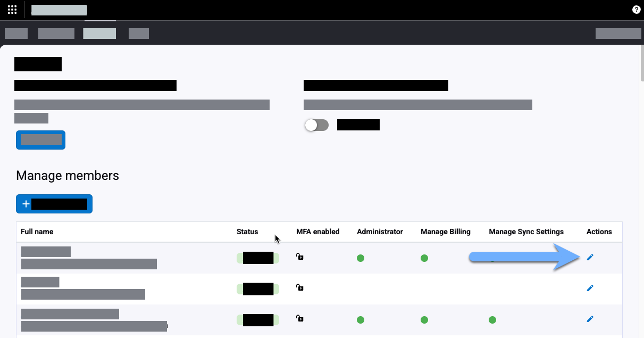The image size is (644, 338).
Task: Turn on the switch that is currently off
Action: click(316, 125)
